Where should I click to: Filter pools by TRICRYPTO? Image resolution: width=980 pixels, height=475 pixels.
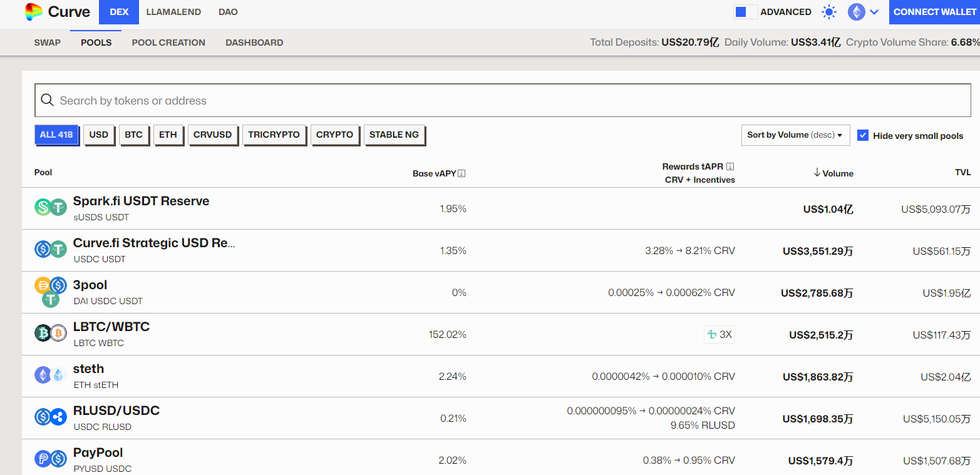(274, 135)
